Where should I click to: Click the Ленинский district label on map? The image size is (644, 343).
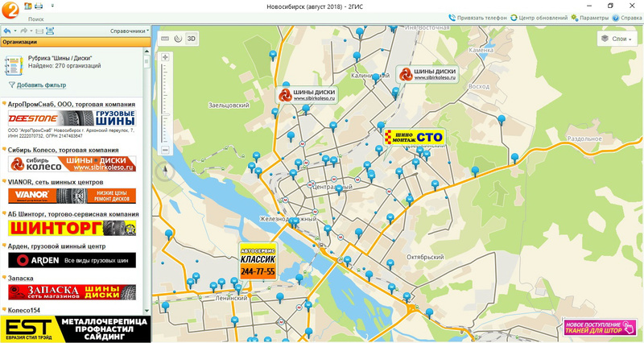pyautogui.click(x=231, y=299)
